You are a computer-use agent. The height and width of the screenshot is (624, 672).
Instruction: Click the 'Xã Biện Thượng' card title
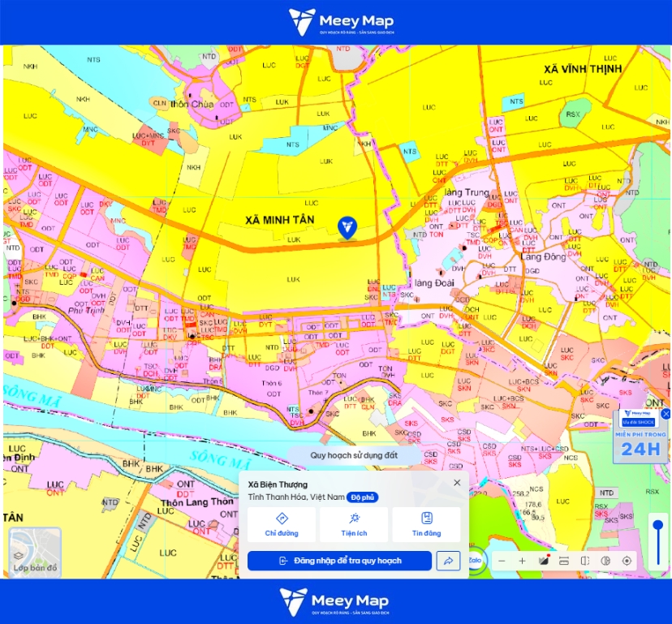click(x=278, y=484)
